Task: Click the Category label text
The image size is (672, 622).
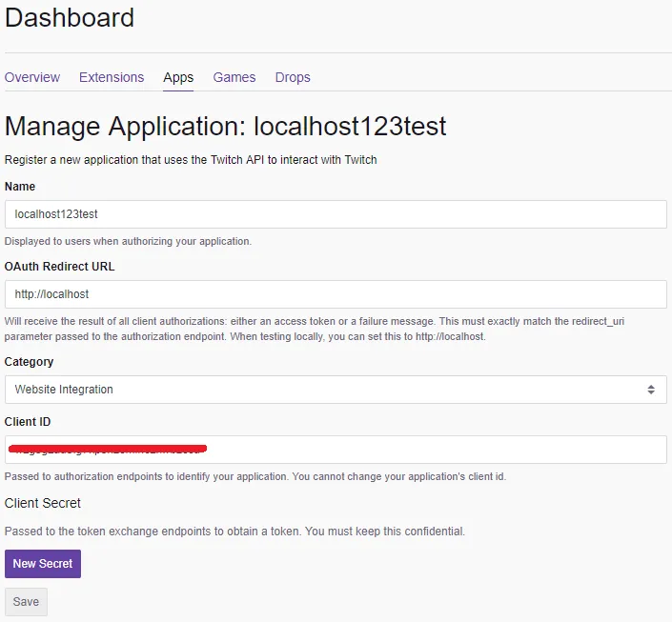Action: click(30, 362)
